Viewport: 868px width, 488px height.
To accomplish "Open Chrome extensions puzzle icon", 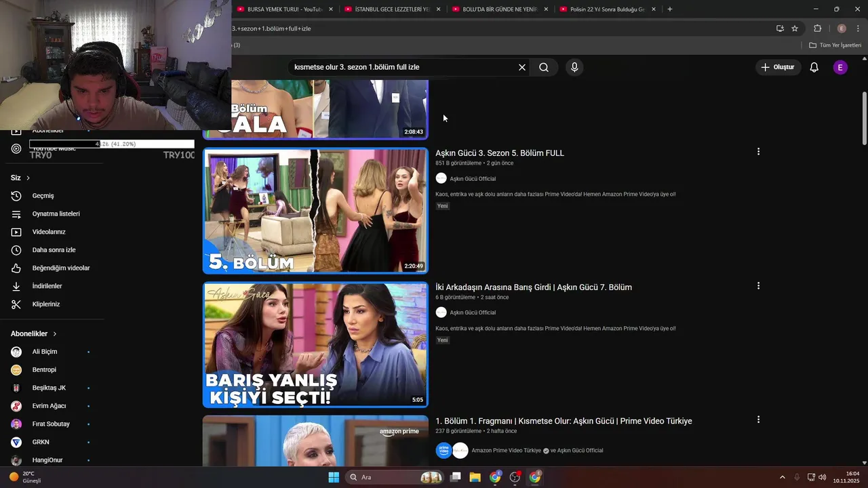I will pos(818,28).
